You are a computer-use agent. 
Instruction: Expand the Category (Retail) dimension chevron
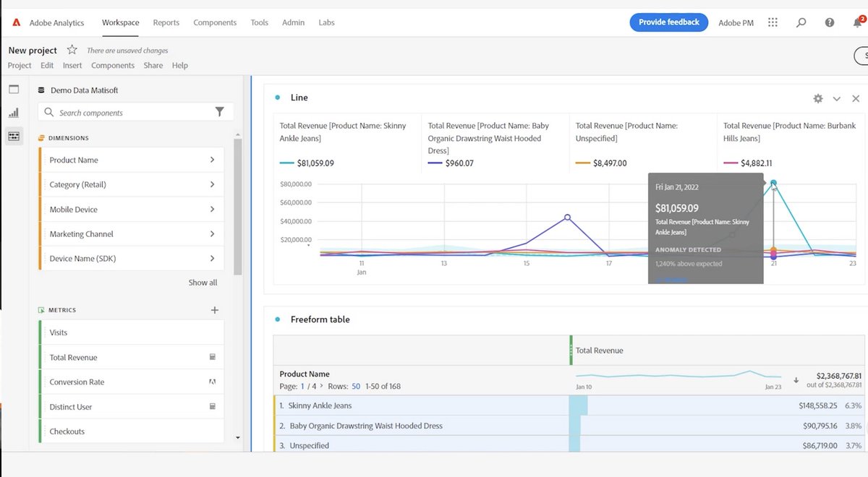click(212, 184)
